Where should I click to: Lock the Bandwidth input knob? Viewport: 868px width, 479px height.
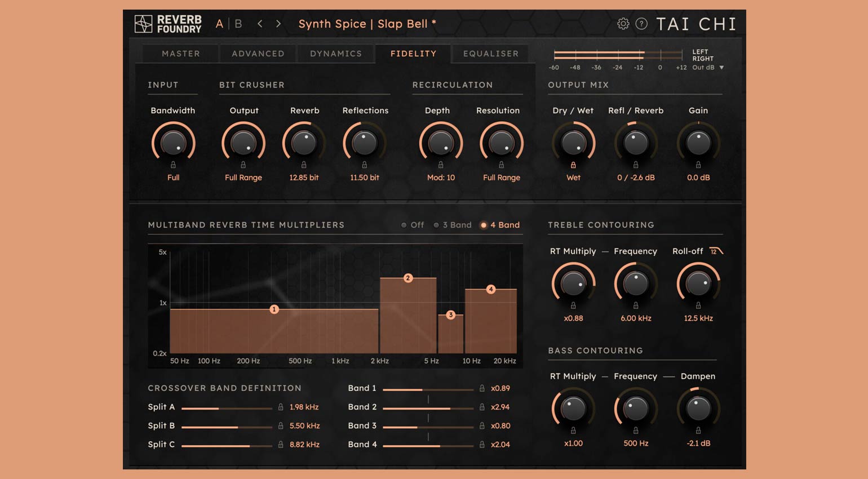point(174,166)
